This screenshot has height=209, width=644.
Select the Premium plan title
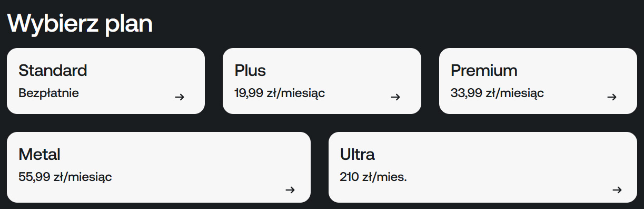484,70
